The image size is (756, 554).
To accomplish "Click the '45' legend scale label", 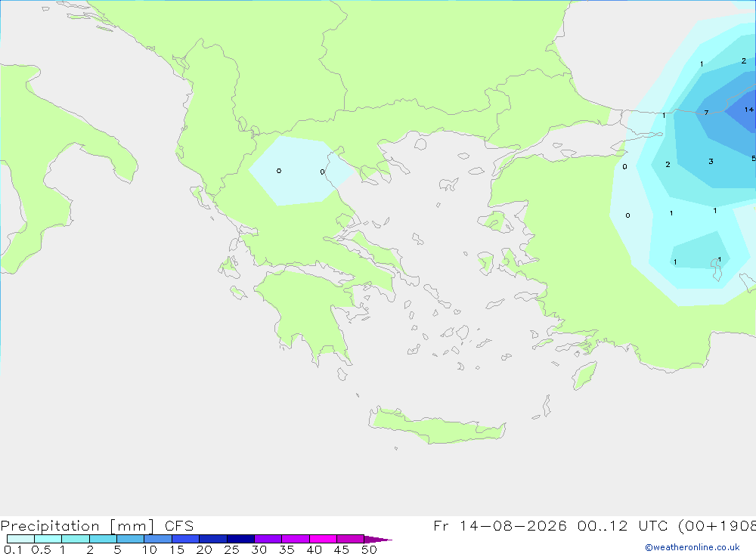I will tap(342, 549).
